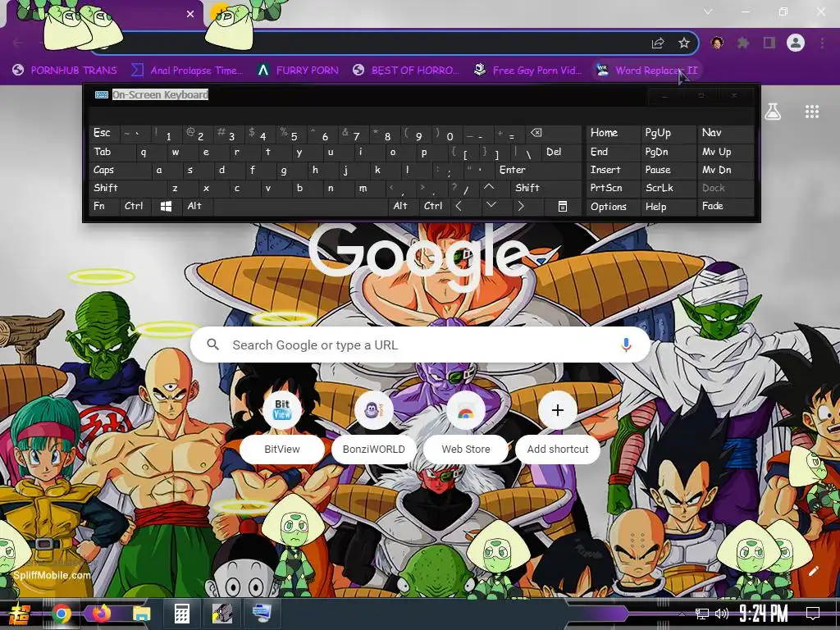Start voice search with microphone icon
Viewport: 840px width, 630px height.
[x=626, y=345]
